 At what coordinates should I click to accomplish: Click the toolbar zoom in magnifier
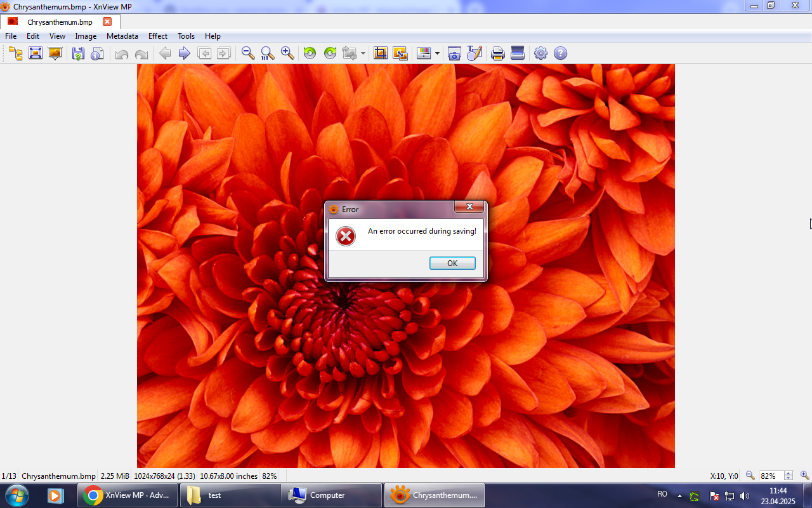(287, 53)
